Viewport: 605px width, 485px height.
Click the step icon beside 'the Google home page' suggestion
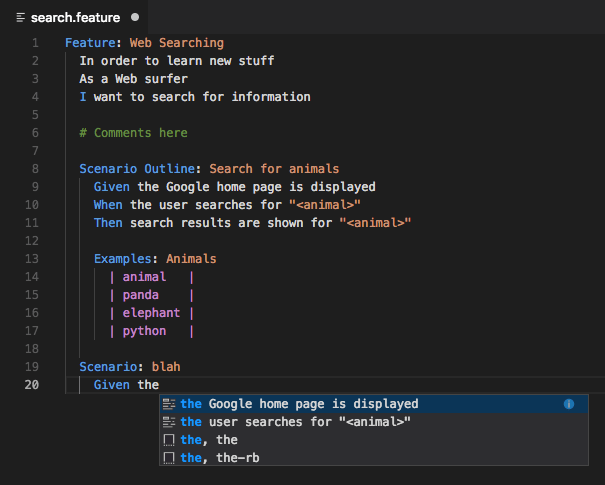point(170,404)
